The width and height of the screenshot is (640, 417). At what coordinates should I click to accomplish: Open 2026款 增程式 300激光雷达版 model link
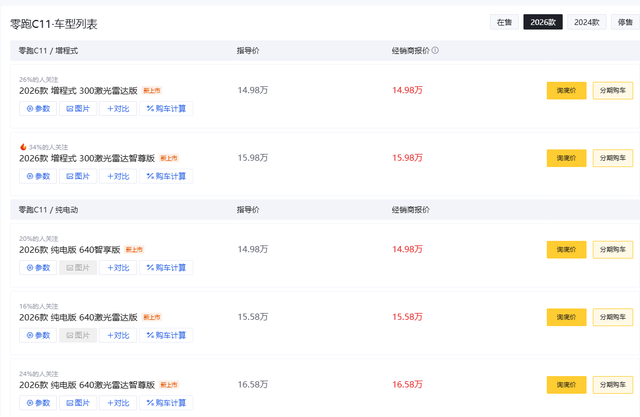[78, 91]
